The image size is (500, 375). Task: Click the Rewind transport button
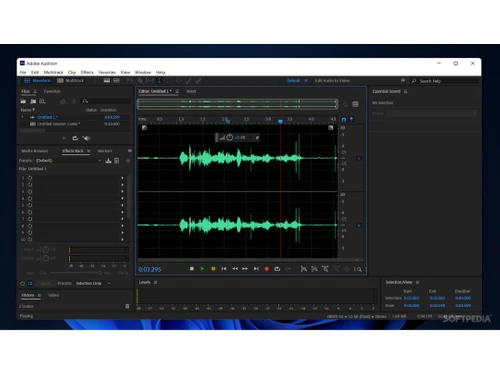tap(235, 269)
